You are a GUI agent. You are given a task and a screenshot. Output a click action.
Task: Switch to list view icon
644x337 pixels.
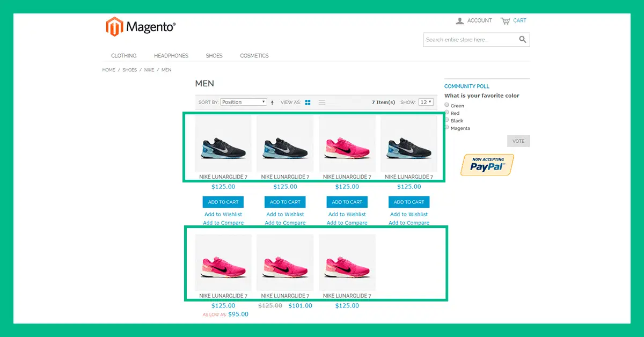coord(322,102)
